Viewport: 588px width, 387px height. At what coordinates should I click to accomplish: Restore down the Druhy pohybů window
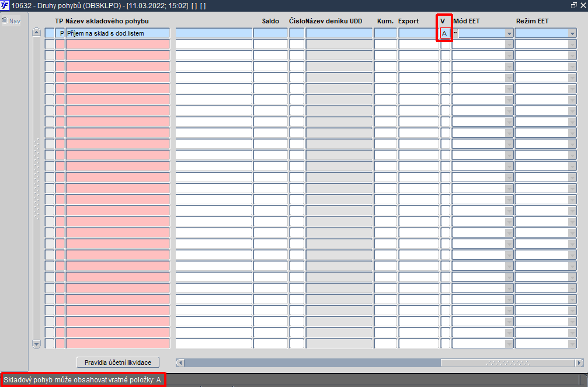click(573, 5)
